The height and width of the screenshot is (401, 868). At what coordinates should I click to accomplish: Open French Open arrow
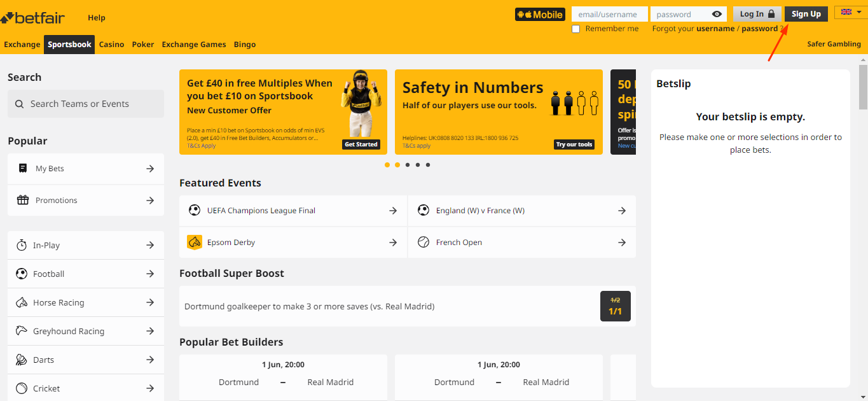pyautogui.click(x=622, y=243)
